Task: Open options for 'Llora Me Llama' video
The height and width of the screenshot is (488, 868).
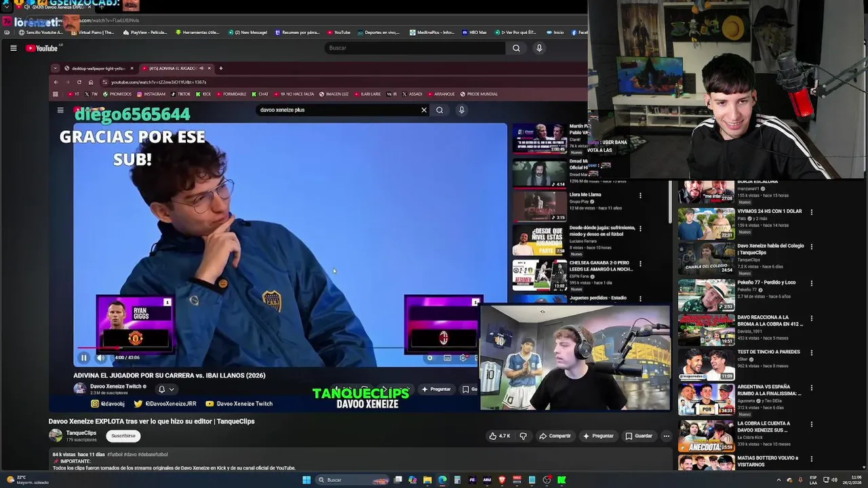Action: tap(640, 196)
